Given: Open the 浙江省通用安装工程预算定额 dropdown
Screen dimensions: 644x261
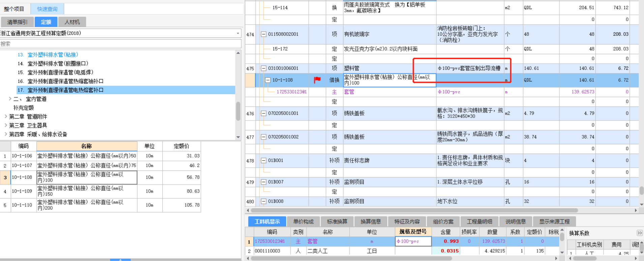Looking at the screenshot, I should click(238, 33).
